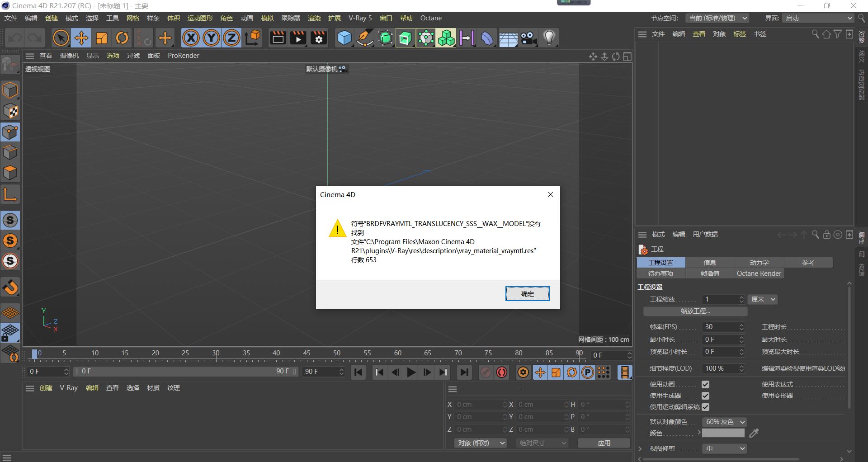The image size is (868, 462).
Task: Open the 运动图形 menu
Action: click(x=200, y=18)
